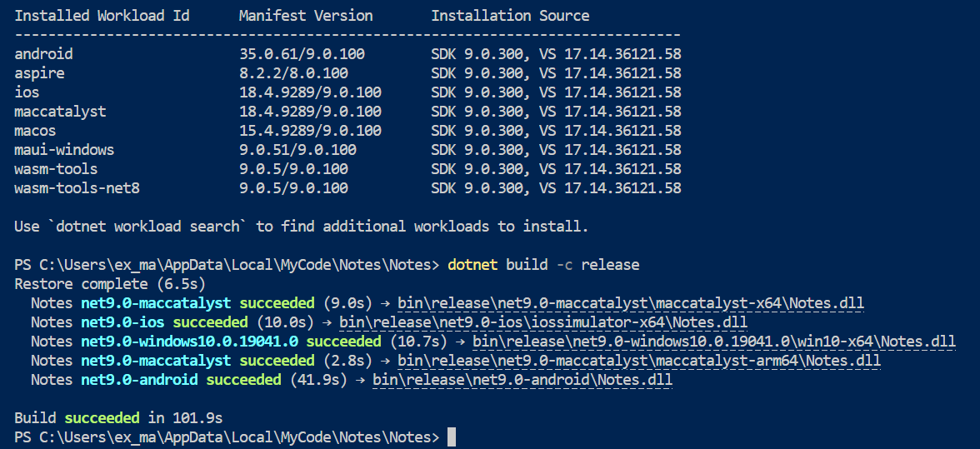This screenshot has height=449, width=980.
Task: Click 'net9.0-ios' target framework text
Action: tap(122, 322)
